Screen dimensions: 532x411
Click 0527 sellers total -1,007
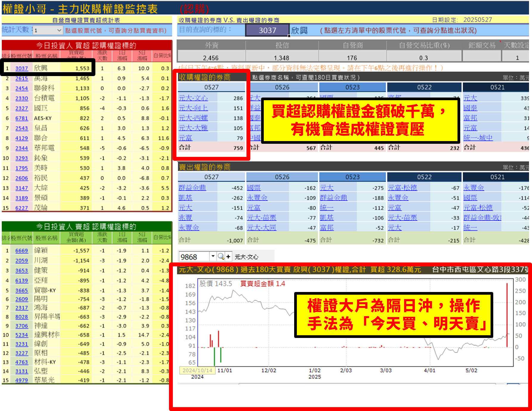pyautogui.click(x=235, y=240)
